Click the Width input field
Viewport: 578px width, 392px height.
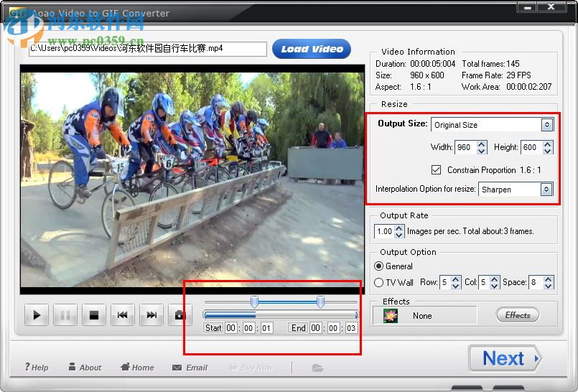[x=466, y=147]
